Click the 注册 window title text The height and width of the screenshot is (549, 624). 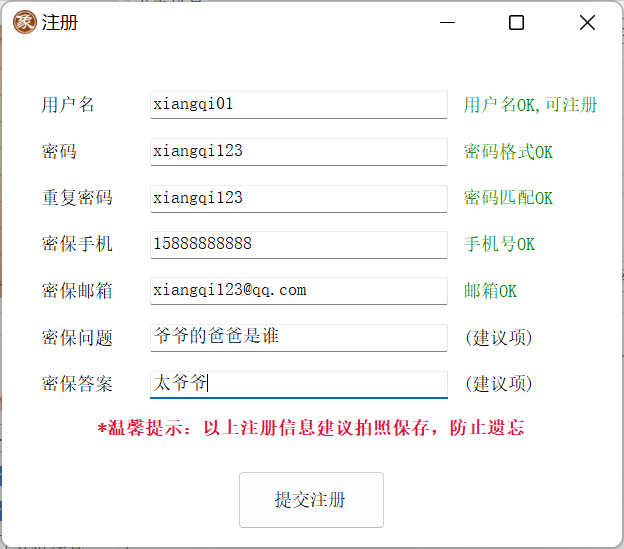pyautogui.click(x=59, y=22)
